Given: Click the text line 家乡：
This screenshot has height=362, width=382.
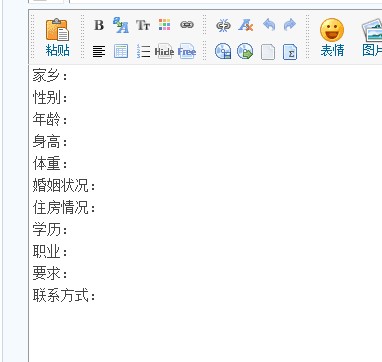Looking at the screenshot, I should point(50,76).
